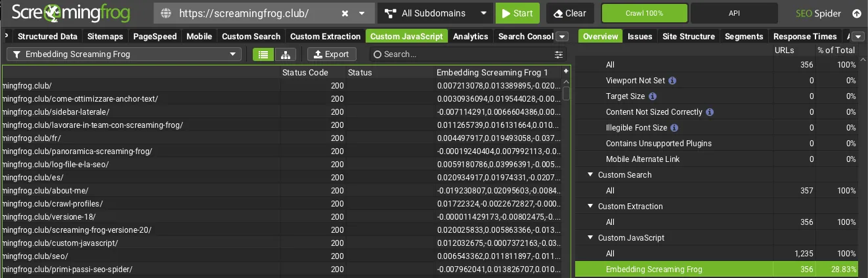Open the Search Console tab

pos(525,36)
